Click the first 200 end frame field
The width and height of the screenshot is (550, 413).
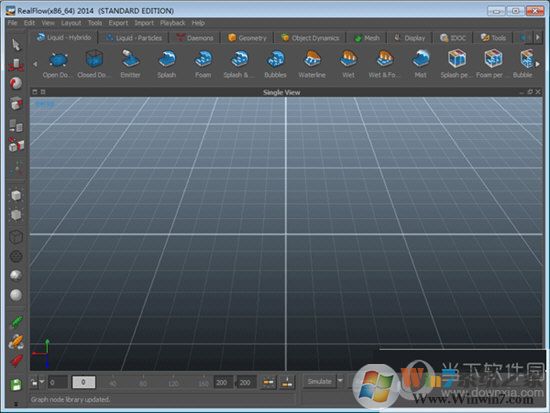[x=223, y=382]
